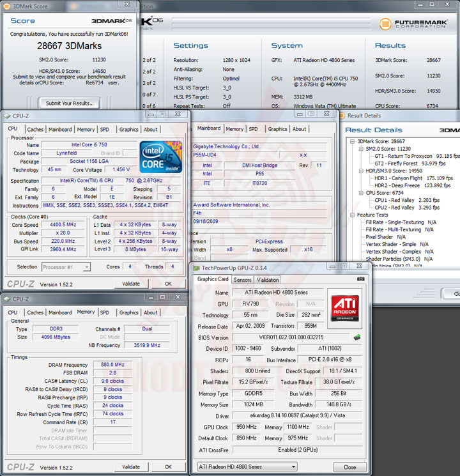Select Vertex Shader - Simple tree row
Viewport: 460px width, 476px height.
[397, 244]
